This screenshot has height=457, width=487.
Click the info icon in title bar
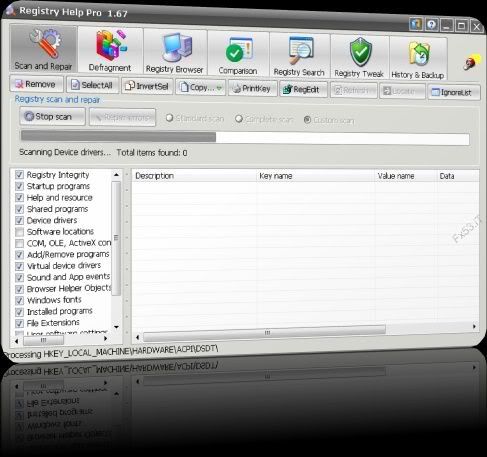[416, 24]
